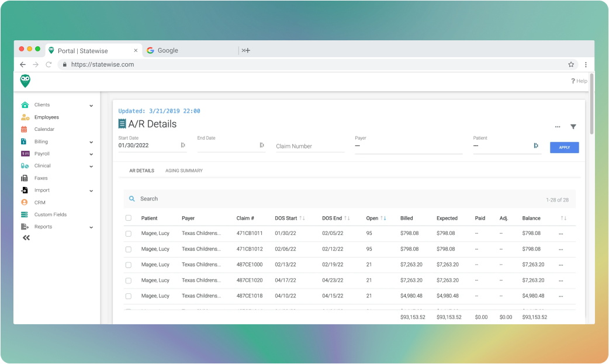The image size is (609, 364).
Task: Open the Calendar from the sidebar
Action: point(43,129)
